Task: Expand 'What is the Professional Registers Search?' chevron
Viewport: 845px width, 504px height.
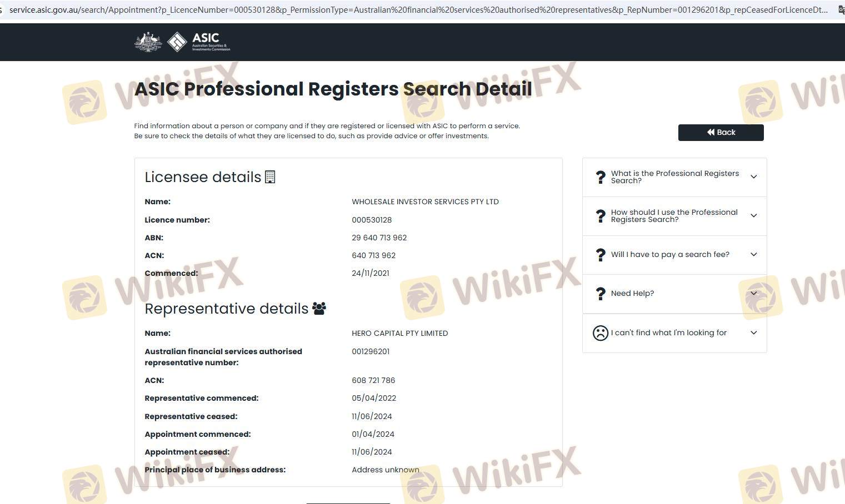Action: [x=754, y=177]
